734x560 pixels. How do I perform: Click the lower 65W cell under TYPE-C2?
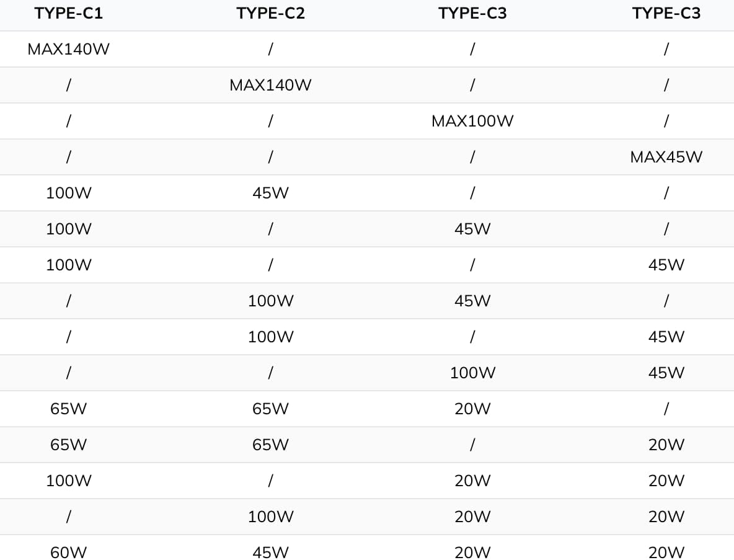[x=270, y=445]
